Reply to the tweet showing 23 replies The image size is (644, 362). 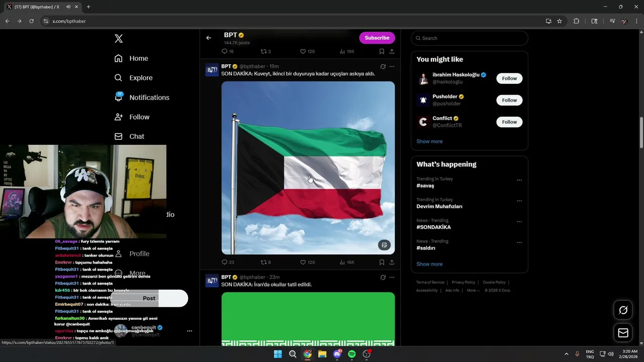click(228, 262)
